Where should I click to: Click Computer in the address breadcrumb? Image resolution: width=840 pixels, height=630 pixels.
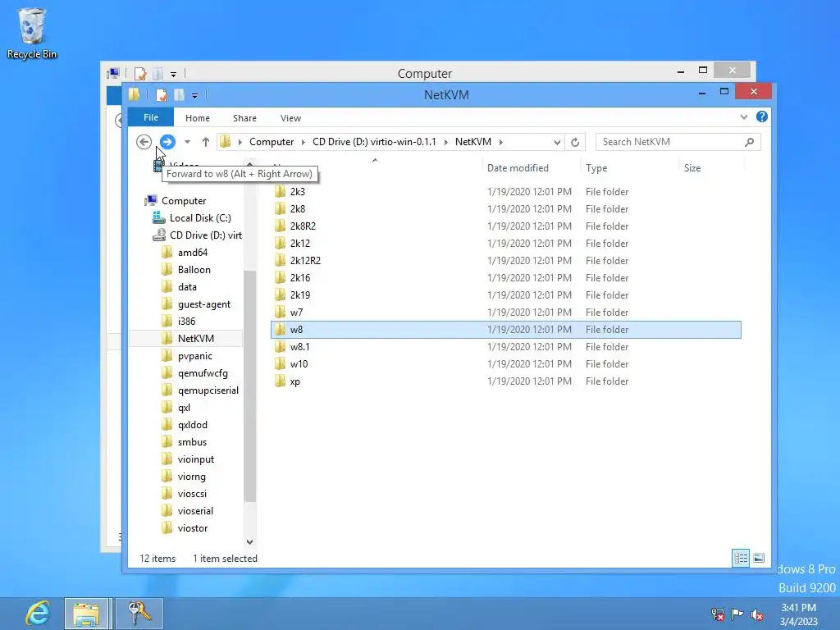tap(272, 142)
